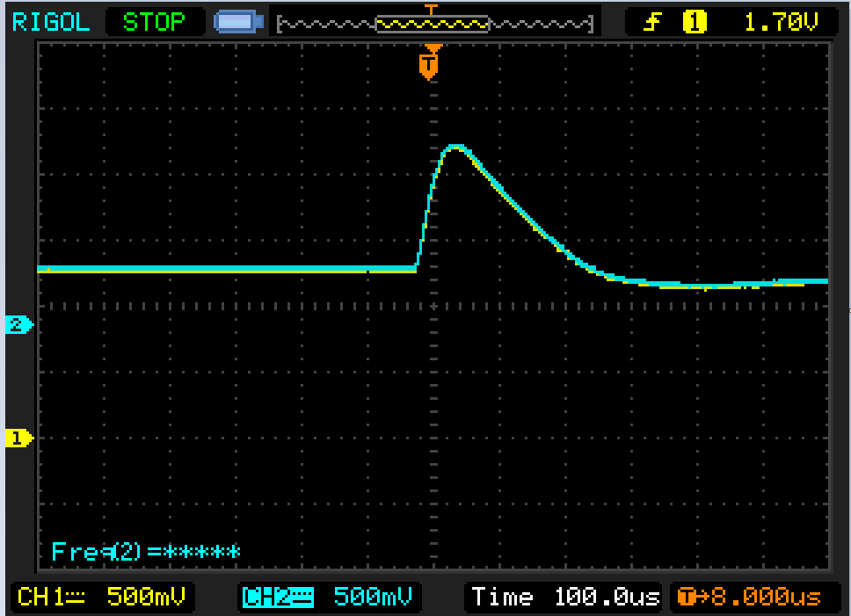Click the 8.000us trigger offset readout
851x616 pixels.
pyautogui.click(x=749, y=597)
